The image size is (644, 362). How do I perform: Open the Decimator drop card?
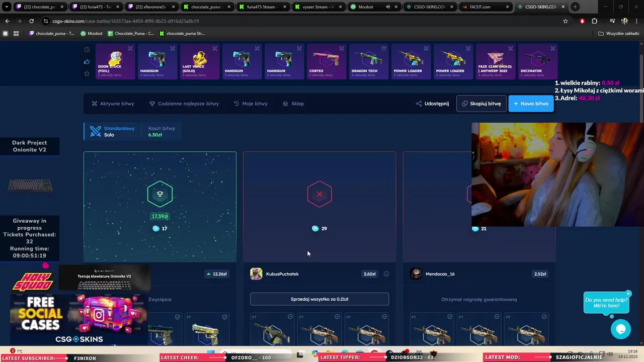point(538,62)
